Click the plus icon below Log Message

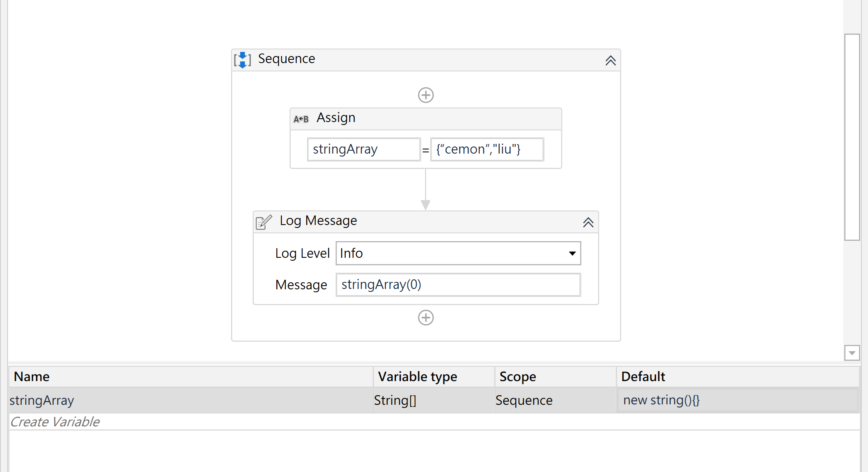click(x=426, y=318)
